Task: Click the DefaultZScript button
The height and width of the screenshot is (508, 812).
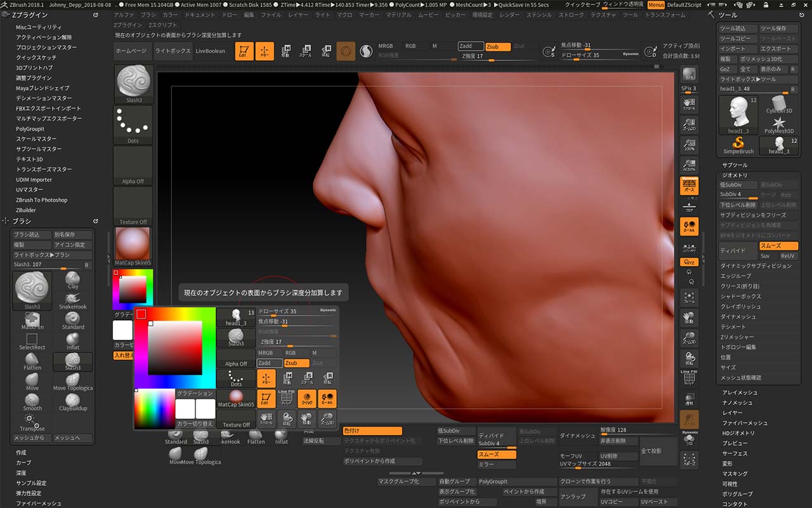Action: (x=684, y=4)
